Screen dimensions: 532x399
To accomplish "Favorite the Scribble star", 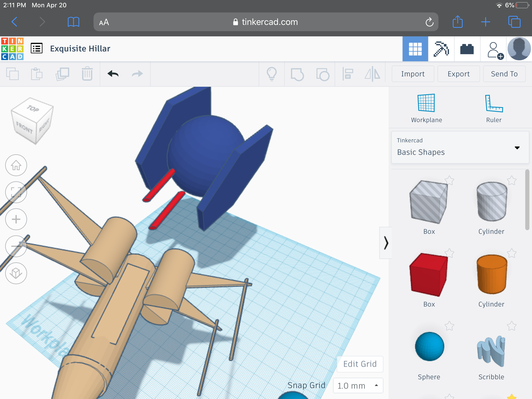I will coord(511,326).
